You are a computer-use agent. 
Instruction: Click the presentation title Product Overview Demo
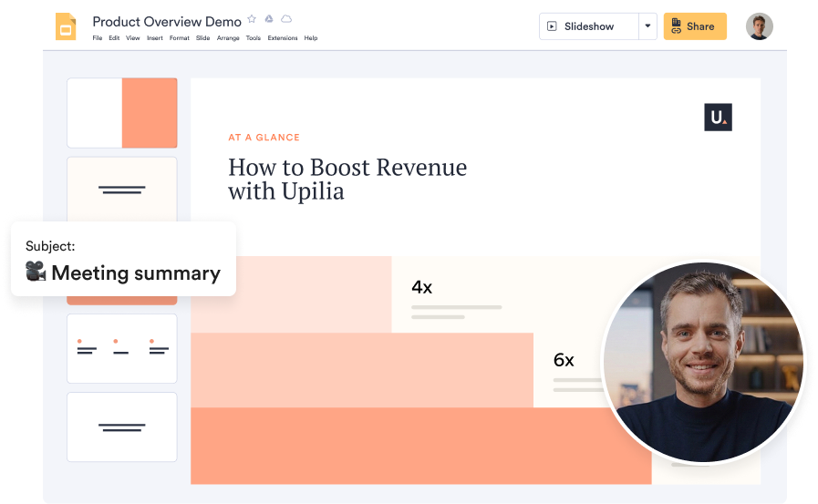pos(167,21)
